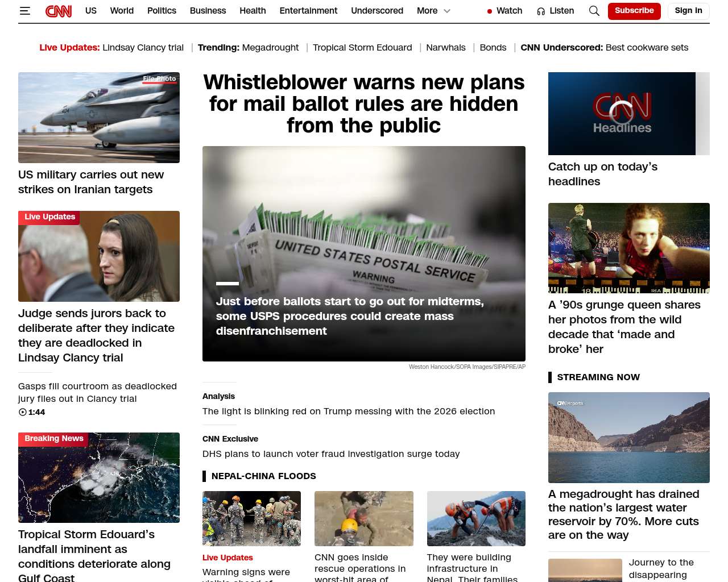728x582 pixels.
Task: Open the DHS voter fraud investigation story
Action: (x=331, y=454)
